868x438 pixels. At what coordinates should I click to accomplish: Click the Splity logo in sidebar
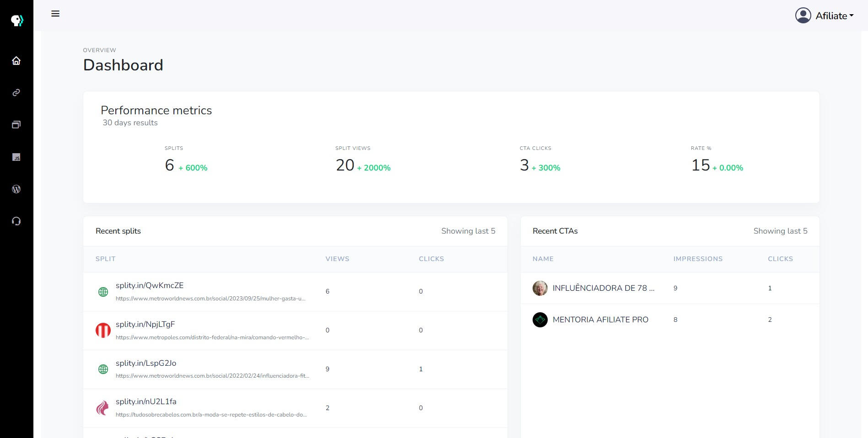point(17,20)
